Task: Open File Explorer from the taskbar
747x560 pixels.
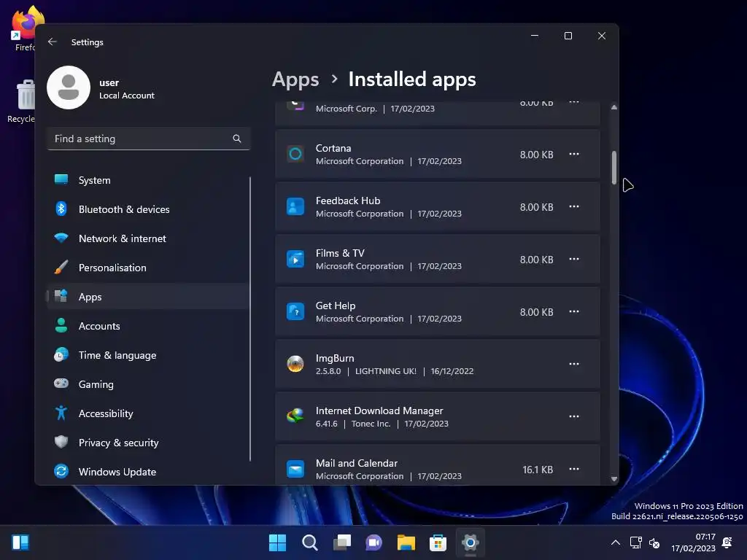Action: click(406, 542)
